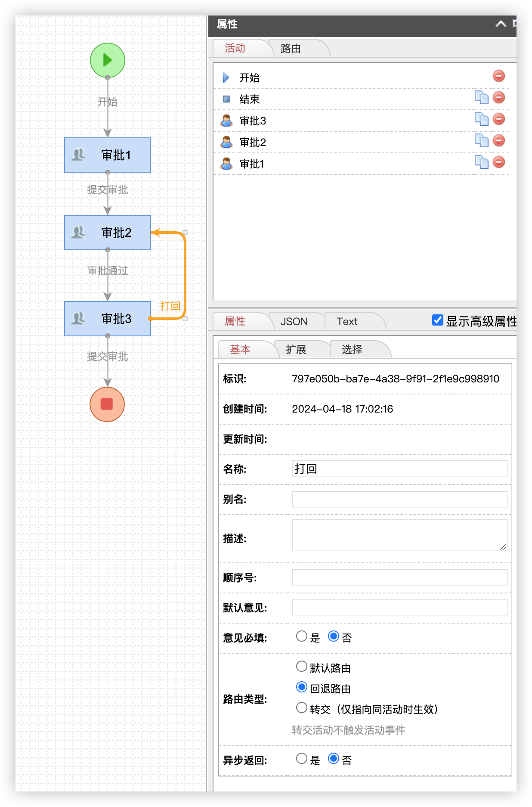
Task: Click the 审批通过 route label
Action: (108, 271)
